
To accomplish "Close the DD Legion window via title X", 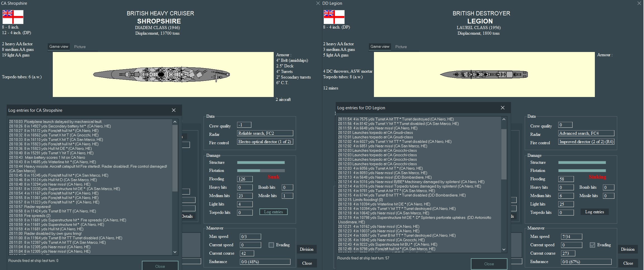I will pos(639,3).
